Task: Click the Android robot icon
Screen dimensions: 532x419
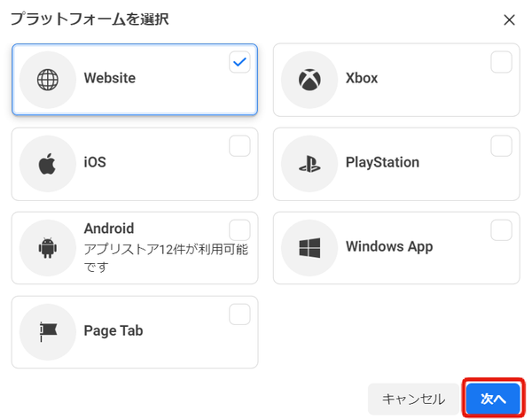Action: (x=48, y=248)
